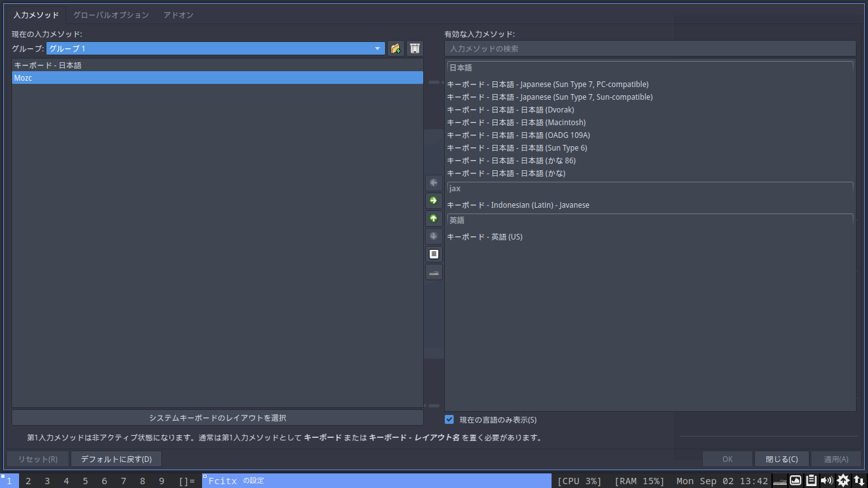Image resolution: width=868 pixels, height=488 pixels.
Task: Switch to workspace 6
Action: click(x=104, y=481)
